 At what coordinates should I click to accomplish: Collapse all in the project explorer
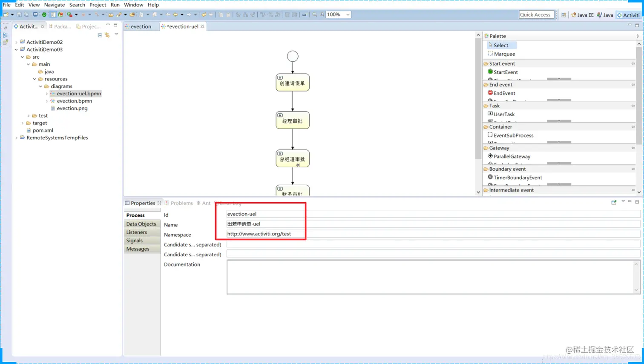(x=100, y=35)
